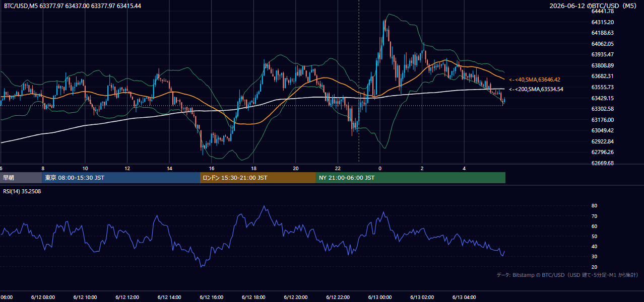Select the ロンドン 15:30-21:00 JST session bar
The image size is (644, 302).
pos(258,178)
